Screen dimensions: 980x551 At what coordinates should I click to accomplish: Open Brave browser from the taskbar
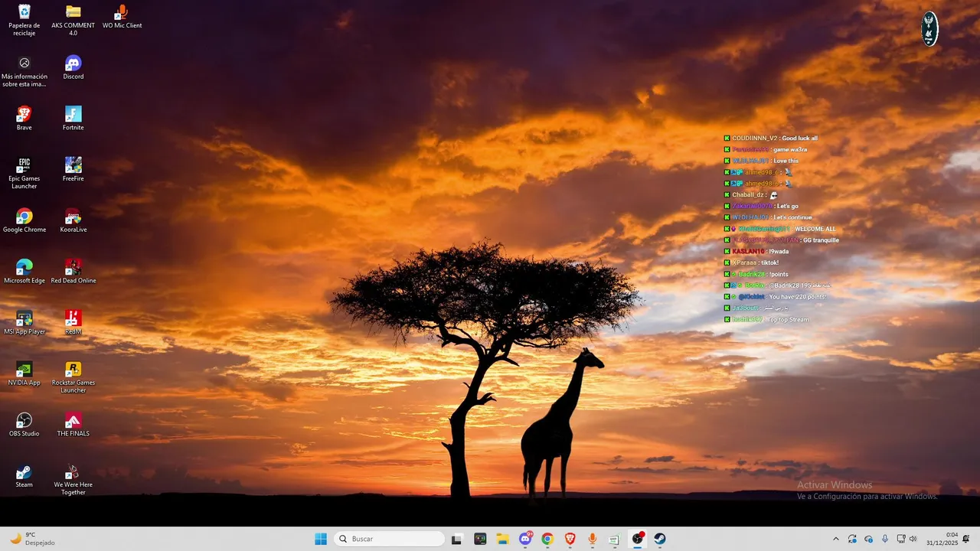coord(570,539)
